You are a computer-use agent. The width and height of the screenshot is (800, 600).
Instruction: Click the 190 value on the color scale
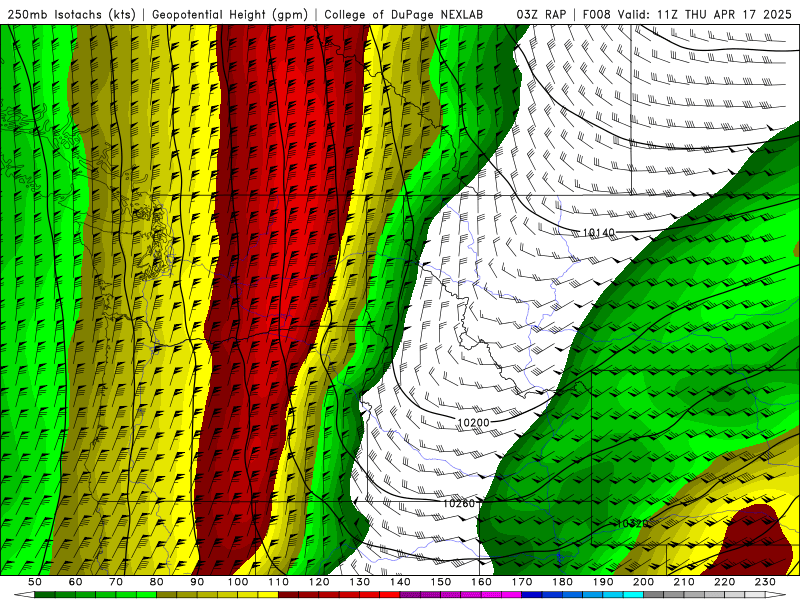pyautogui.click(x=603, y=582)
